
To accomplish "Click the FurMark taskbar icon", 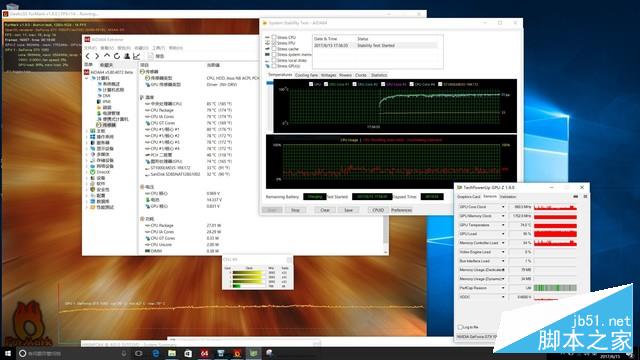I will point(237,353).
